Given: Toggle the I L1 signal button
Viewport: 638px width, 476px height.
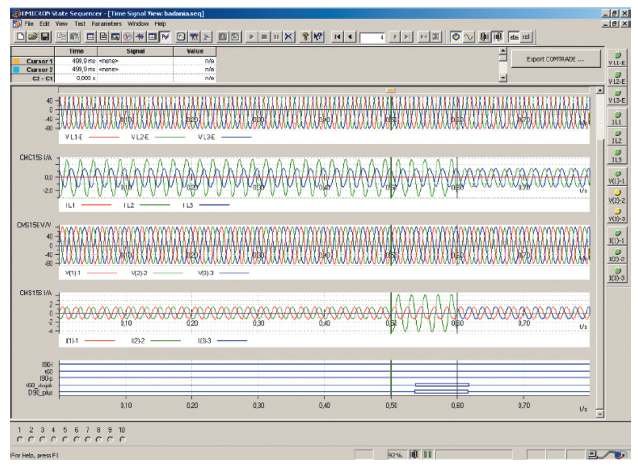Looking at the screenshot, I should pyautogui.click(x=617, y=118).
